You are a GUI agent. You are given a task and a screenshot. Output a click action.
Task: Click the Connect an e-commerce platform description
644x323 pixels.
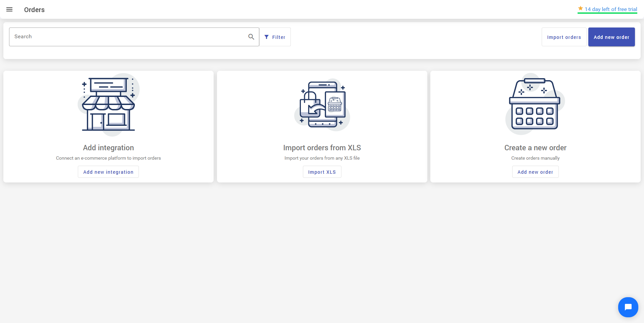click(108, 158)
